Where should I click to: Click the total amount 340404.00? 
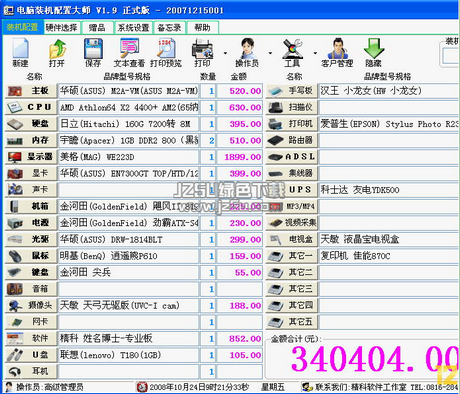point(375,359)
